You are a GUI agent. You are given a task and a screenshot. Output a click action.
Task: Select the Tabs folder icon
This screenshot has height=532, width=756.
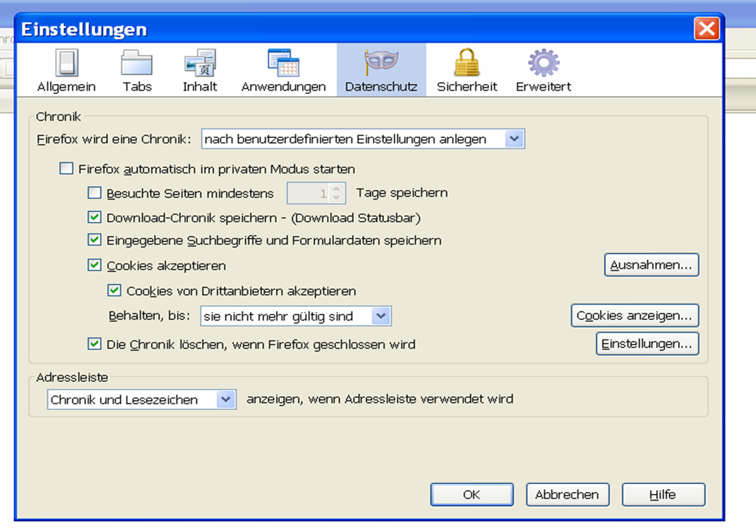tap(137, 63)
